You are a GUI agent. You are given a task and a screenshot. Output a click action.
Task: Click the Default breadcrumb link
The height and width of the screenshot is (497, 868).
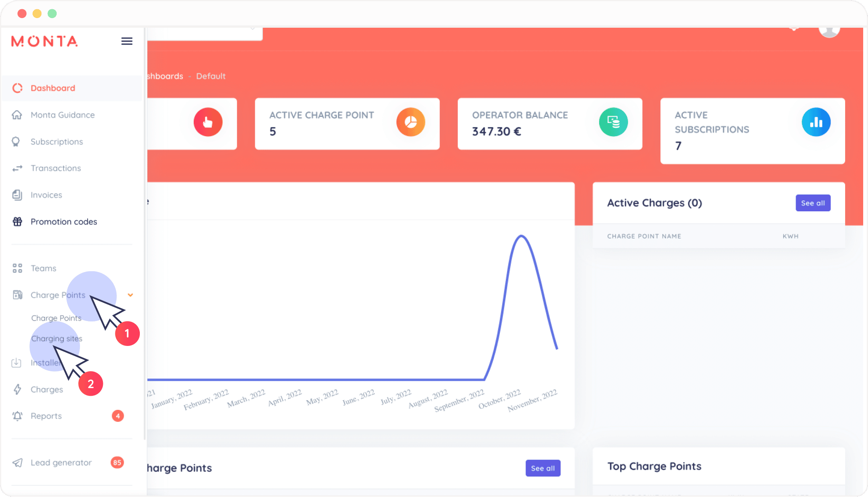click(211, 76)
